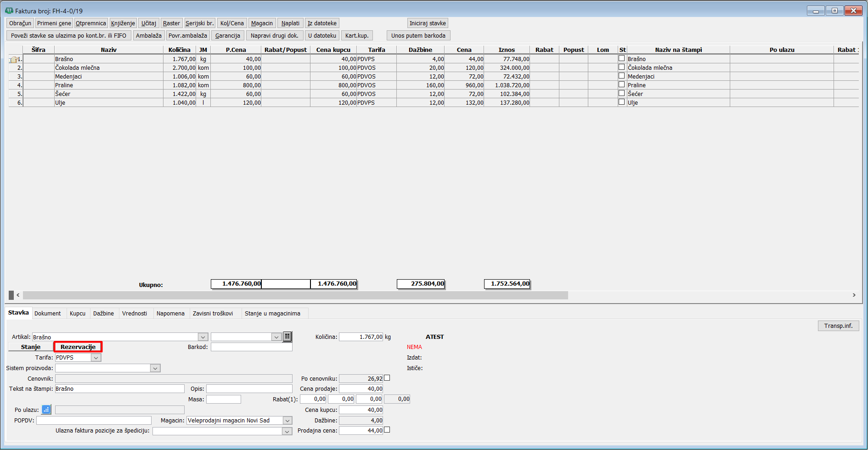868x450 pixels.
Task: Click the Raster button
Action: click(171, 23)
